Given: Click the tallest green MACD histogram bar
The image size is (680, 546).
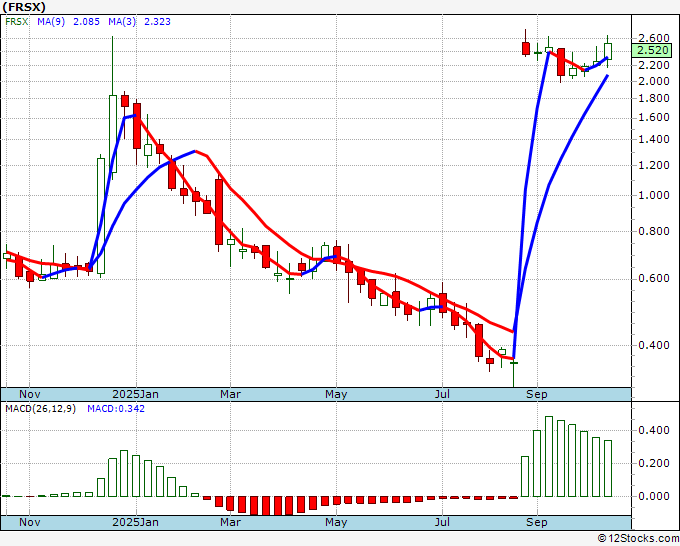Looking at the screenshot, I should 548,456.
